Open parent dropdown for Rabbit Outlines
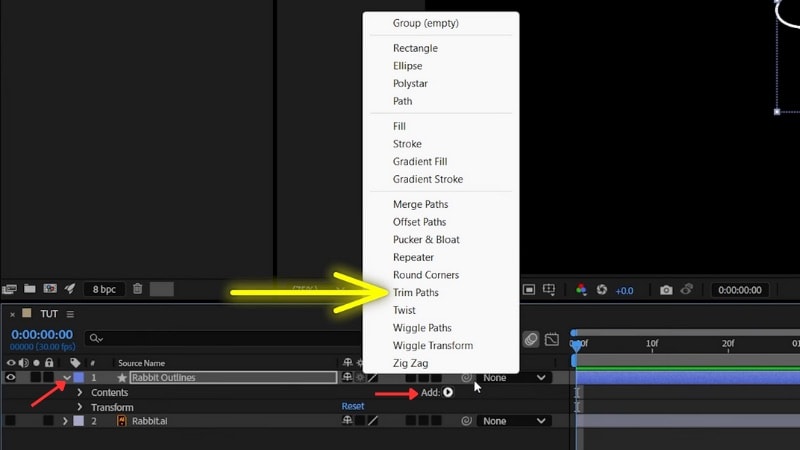This screenshot has height=450, width=800. (514, 378)
